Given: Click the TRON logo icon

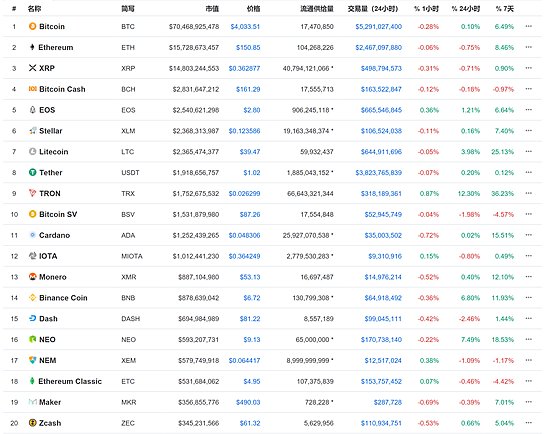Looking at the screenshot, I should click(x=32, y=193).
